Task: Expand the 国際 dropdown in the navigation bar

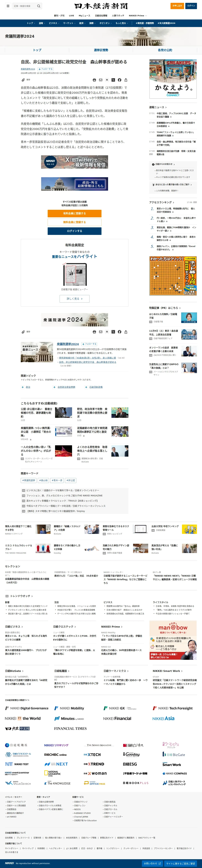Action: tap(92, 23)
